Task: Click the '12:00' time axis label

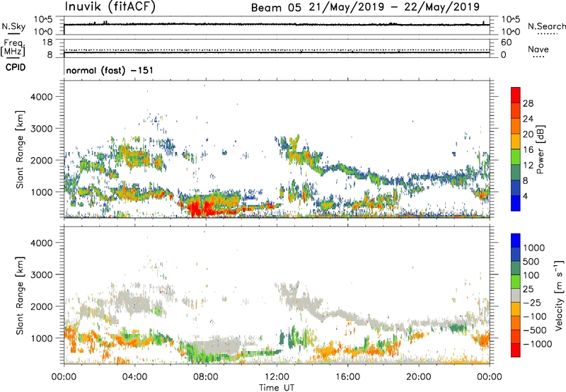Action: [x=277, y=377]
